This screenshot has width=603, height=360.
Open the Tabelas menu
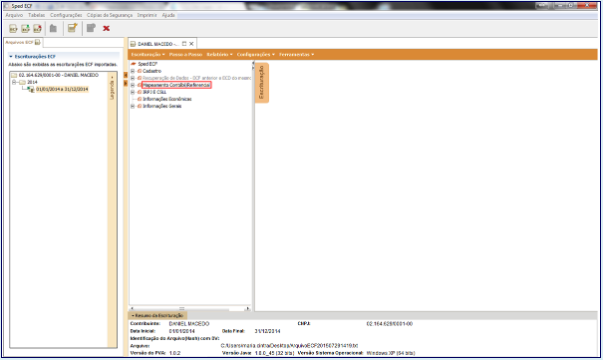37,15
